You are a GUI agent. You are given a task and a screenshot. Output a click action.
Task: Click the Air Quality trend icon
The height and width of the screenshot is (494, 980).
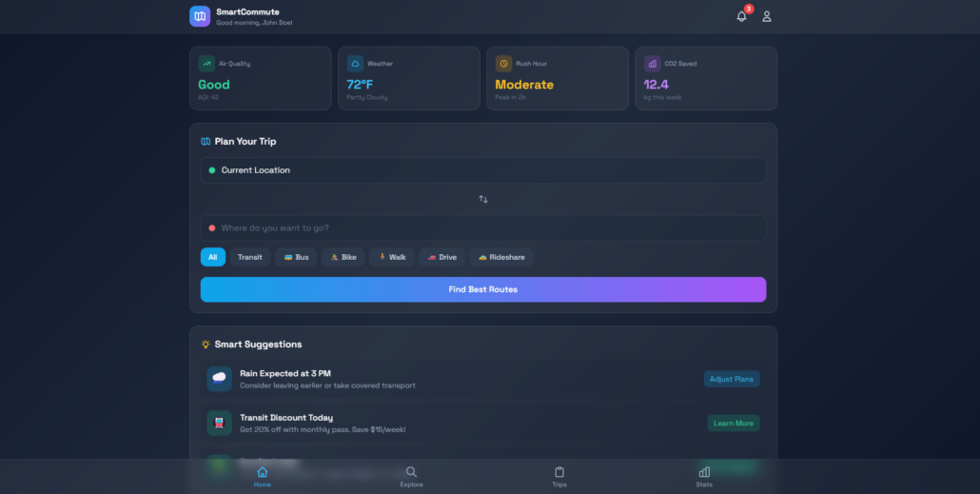[x=206, y=64]
